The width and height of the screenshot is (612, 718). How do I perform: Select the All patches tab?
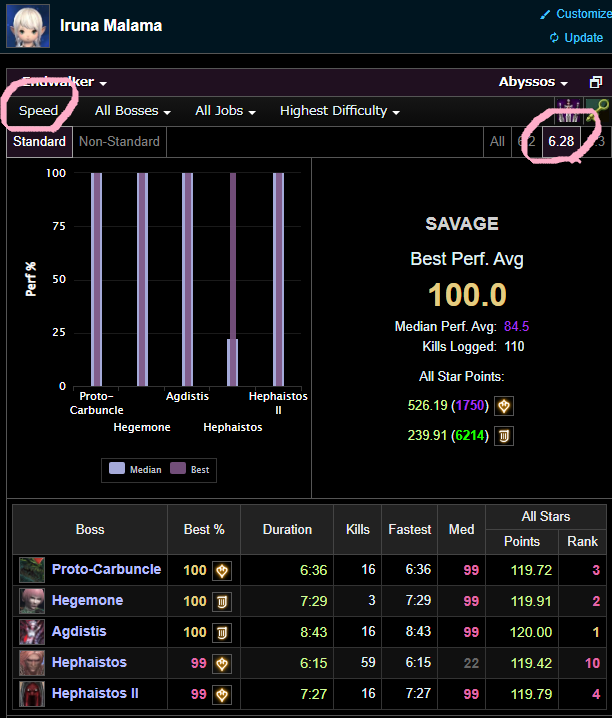(497, 141)
